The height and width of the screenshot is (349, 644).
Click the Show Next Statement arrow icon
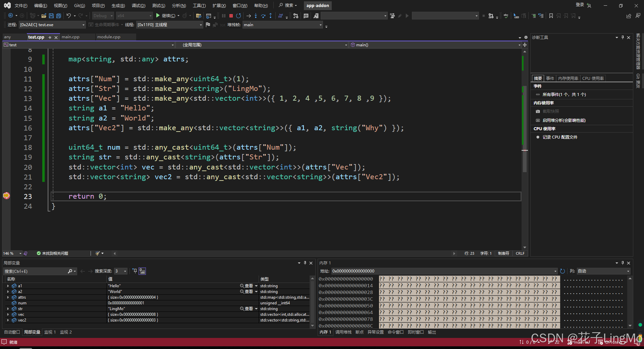coord(249,16)
